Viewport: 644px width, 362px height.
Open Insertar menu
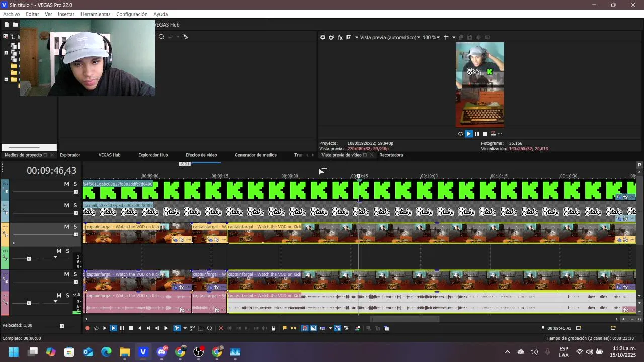click(66, 14)
